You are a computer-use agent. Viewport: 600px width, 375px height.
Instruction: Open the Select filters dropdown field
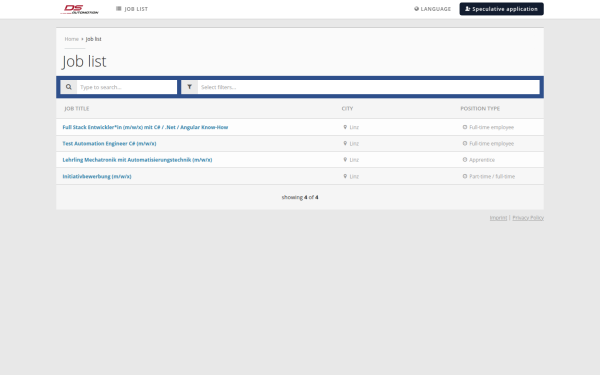tap(368, 87)
